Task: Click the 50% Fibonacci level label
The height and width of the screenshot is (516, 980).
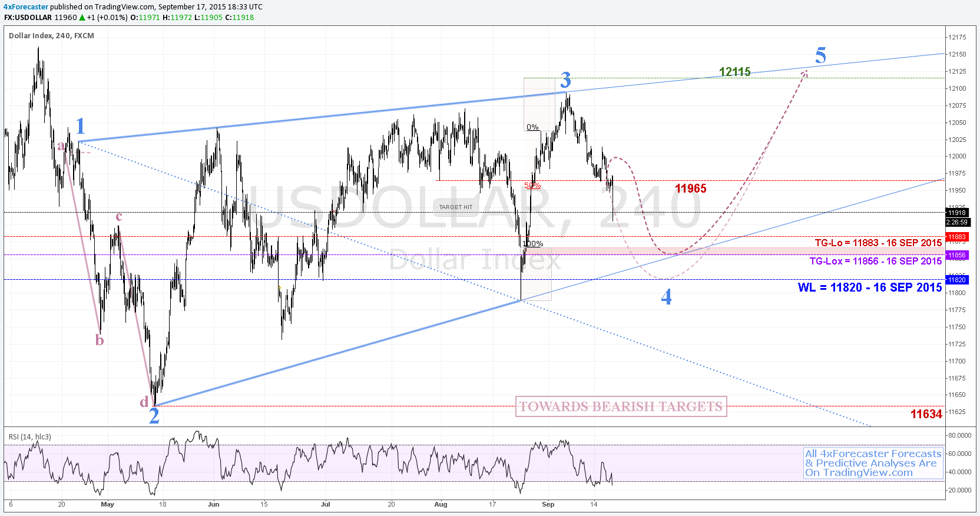Action: click(x=532, y=186)
